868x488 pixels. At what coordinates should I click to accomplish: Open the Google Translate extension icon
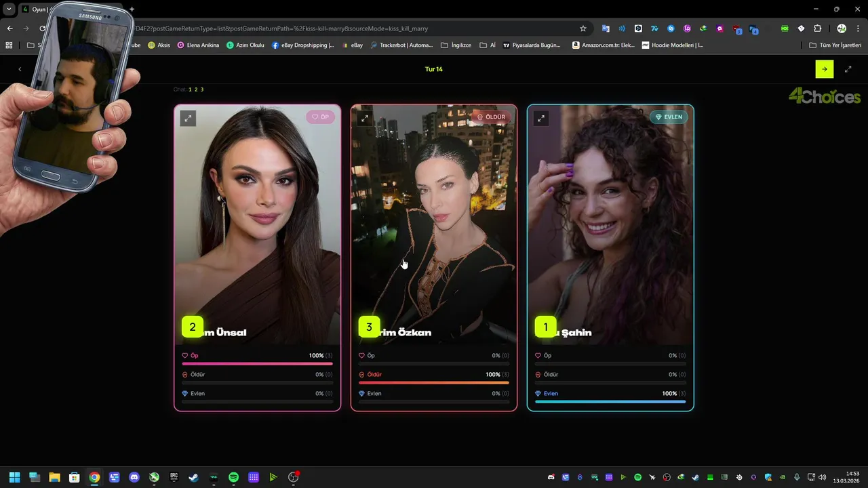point(606,28)
